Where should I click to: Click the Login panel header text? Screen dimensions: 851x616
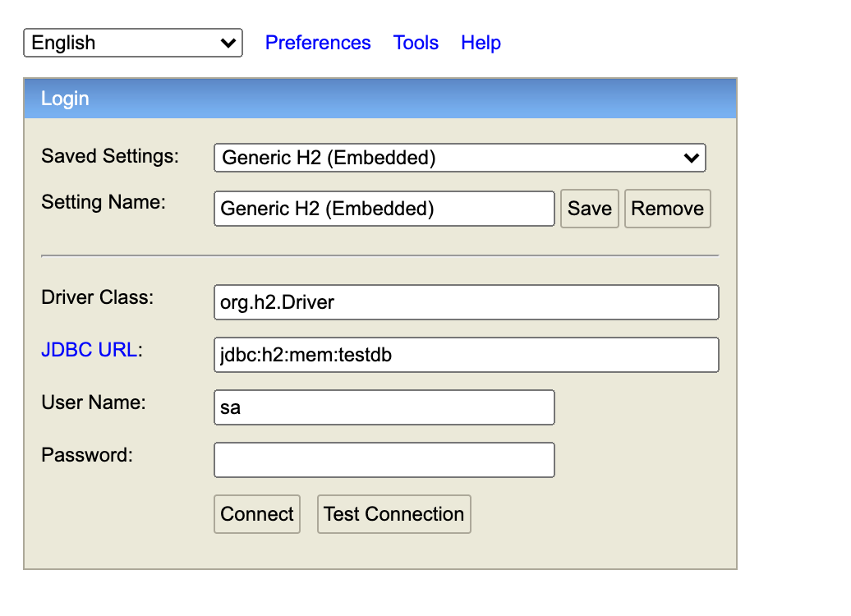tap(65, 99)
